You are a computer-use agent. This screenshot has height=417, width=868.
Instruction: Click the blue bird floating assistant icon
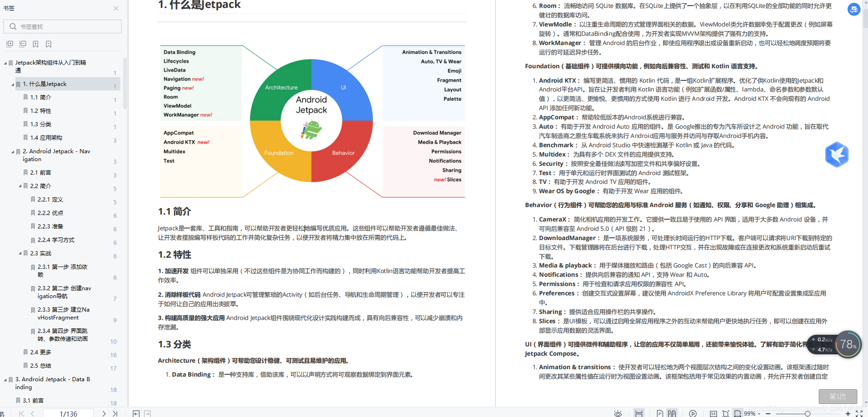click(x=837, y=155)
